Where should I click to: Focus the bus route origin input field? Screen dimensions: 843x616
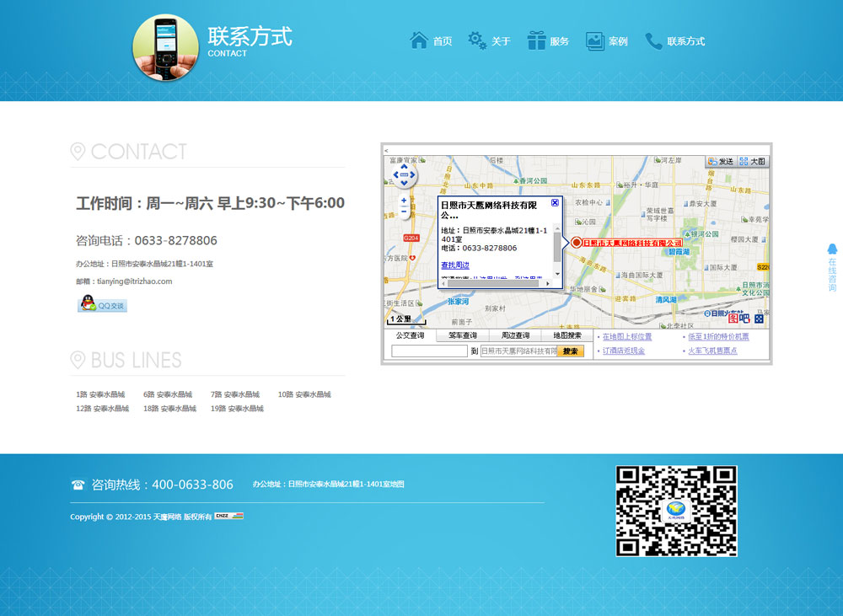(x=430, y=351)
